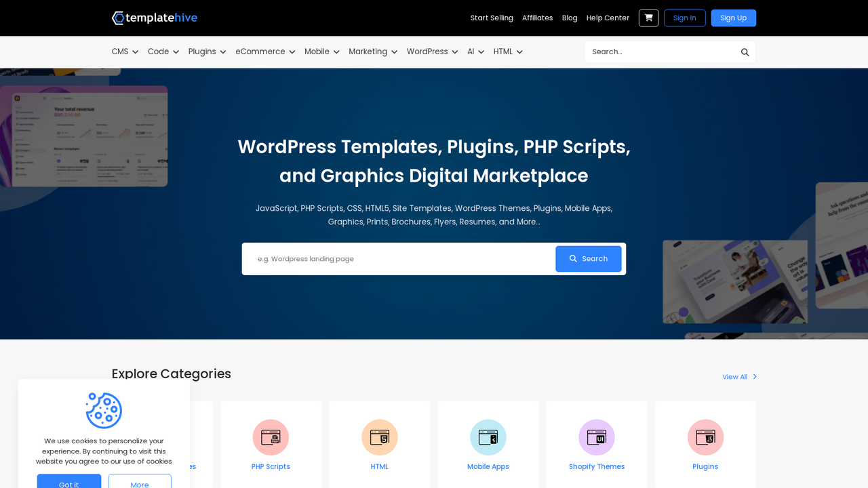View All categories link
Image resolution: width=868 pixels, height=488 pixels.
coord(739,377)
